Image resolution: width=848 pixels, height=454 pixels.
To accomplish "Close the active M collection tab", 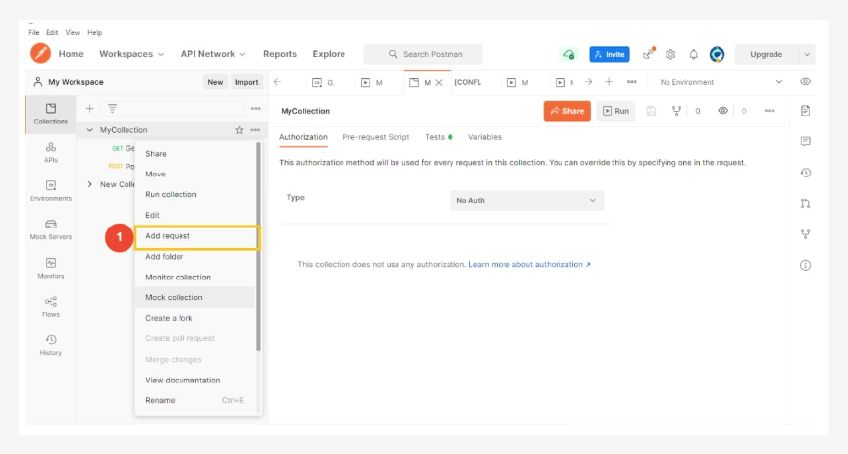I will point(439,82).
